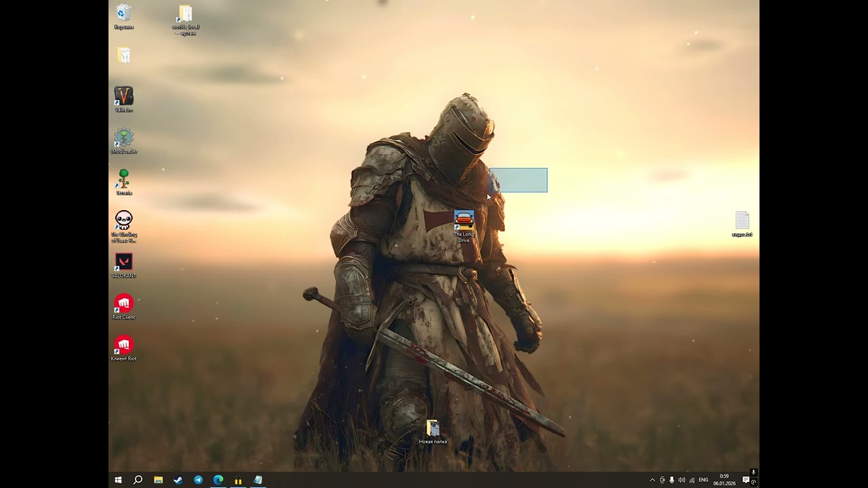This screenshot has height=488, width=868.
Task: Select the Valheim desktop shortcut
Action: coord(123,100)
